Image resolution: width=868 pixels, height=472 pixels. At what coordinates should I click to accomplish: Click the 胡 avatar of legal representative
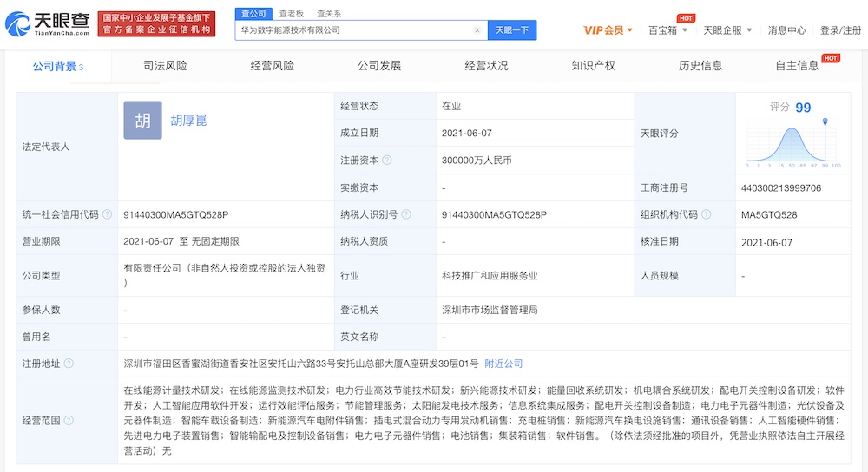point(142,121)
